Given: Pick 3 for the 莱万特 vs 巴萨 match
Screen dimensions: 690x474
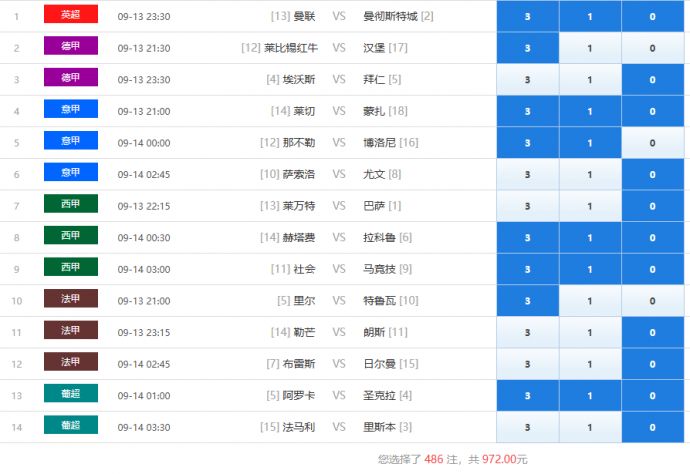Looking at the screenshot, I should [x=528, y=206].
